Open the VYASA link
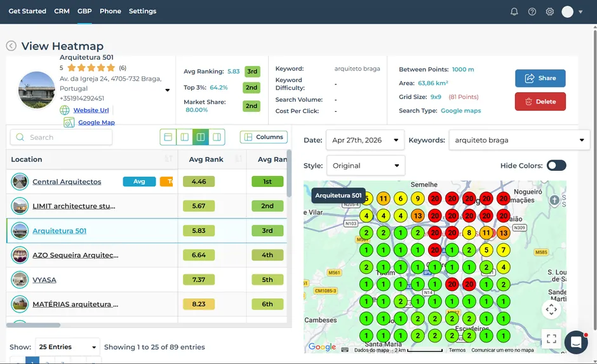Viewport: 597px width, 364px height. (x=44, y=280)
